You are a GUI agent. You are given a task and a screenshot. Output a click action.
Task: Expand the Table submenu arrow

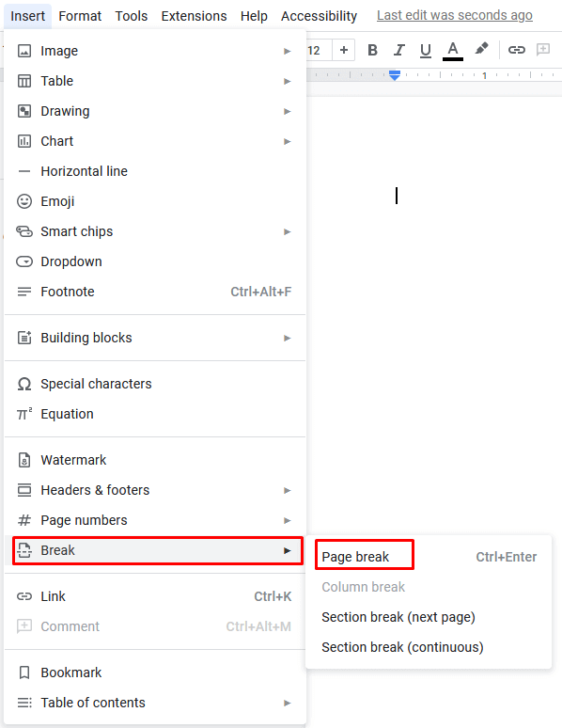[x=288, y=81]
